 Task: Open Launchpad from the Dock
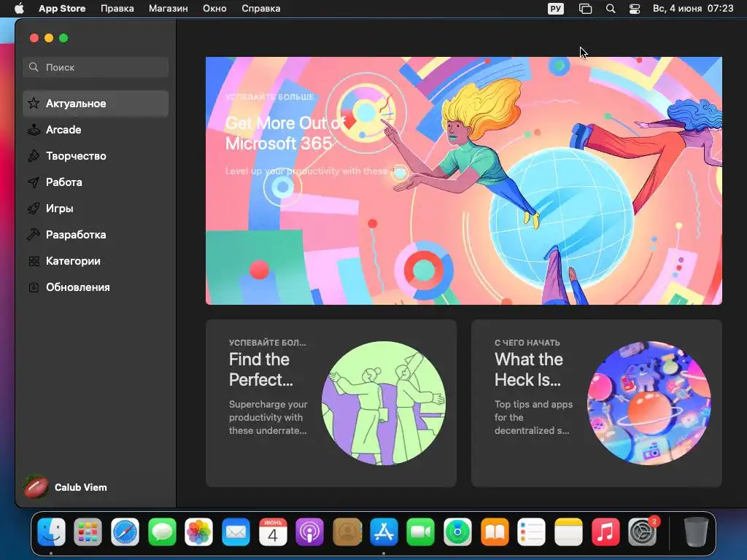coord(88,532)
